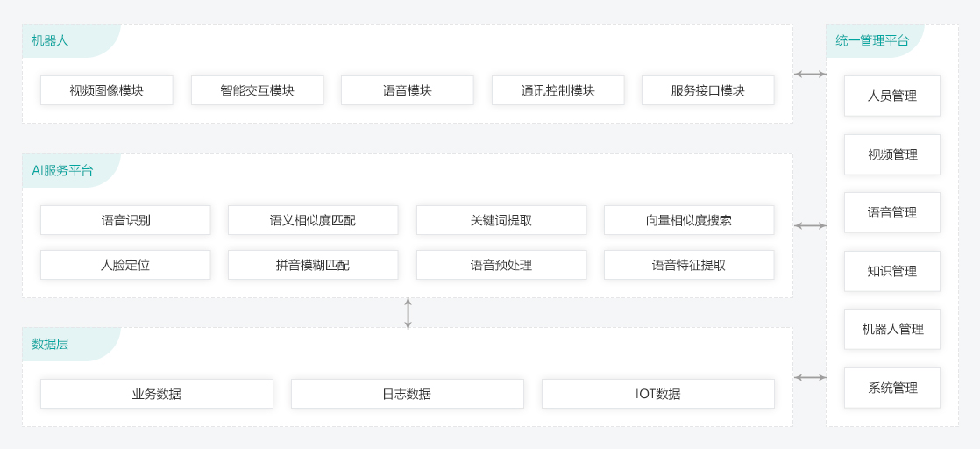Click the arrow linking 机器人 to 统一管理平台
This screenshot has width=980, height=449.
(810, 74)
